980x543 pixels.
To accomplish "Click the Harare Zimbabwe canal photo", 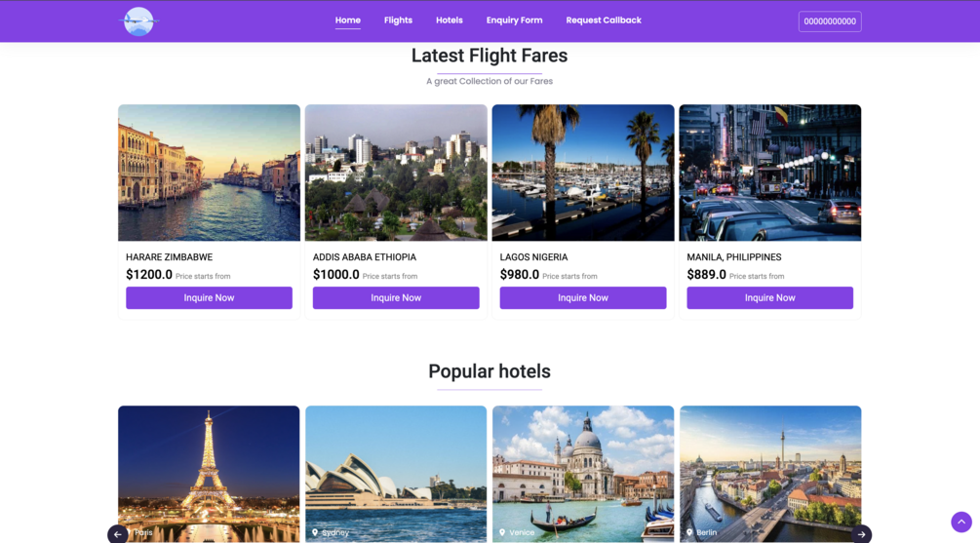I will tap(209, 173).
